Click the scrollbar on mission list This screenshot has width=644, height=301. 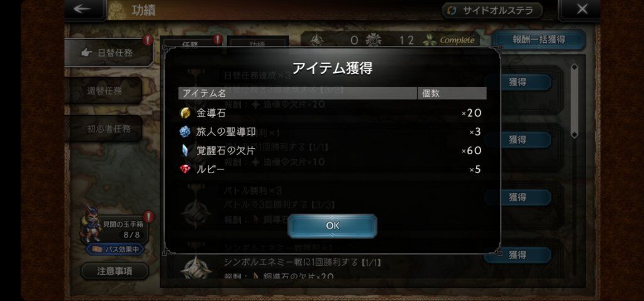coord(574,101)
